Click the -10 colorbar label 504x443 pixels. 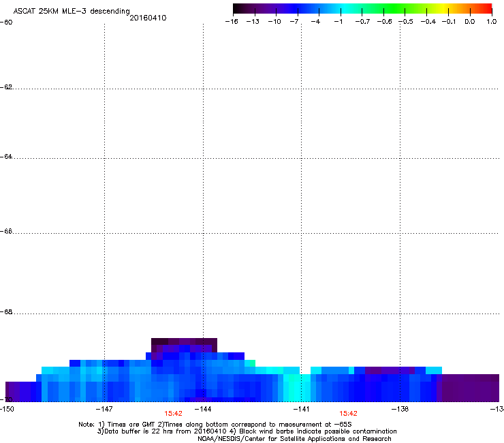(x=274, y=22)
